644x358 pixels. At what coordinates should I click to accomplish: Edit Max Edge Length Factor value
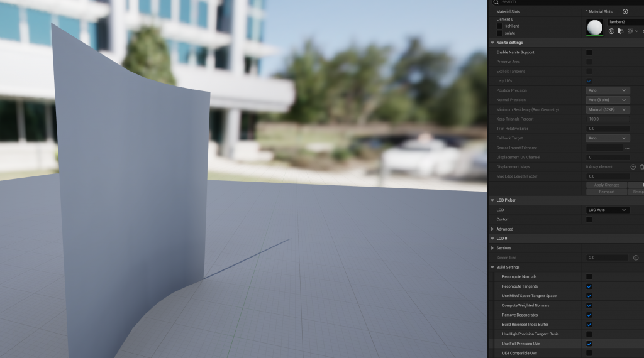tap(608, 176)
